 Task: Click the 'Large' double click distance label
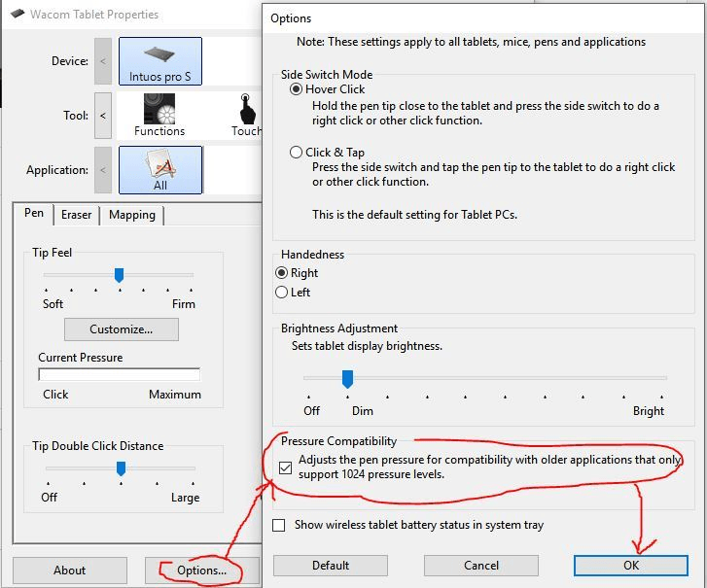coord(185,498)
